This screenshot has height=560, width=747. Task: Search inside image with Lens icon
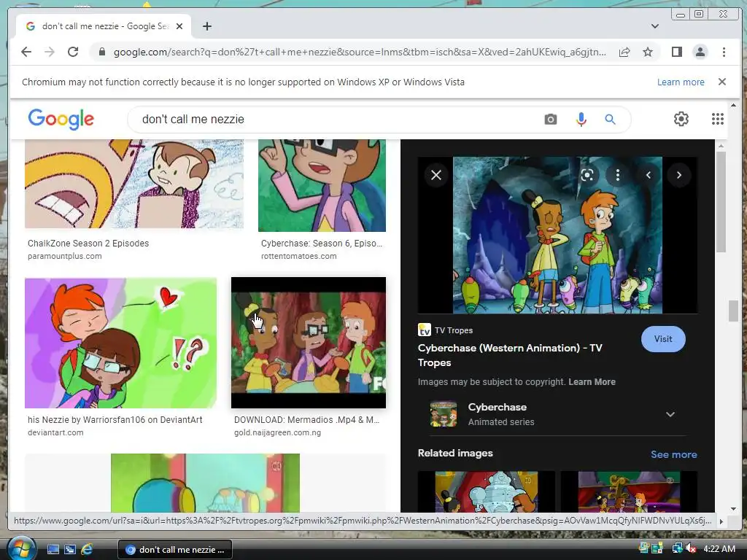587,175
